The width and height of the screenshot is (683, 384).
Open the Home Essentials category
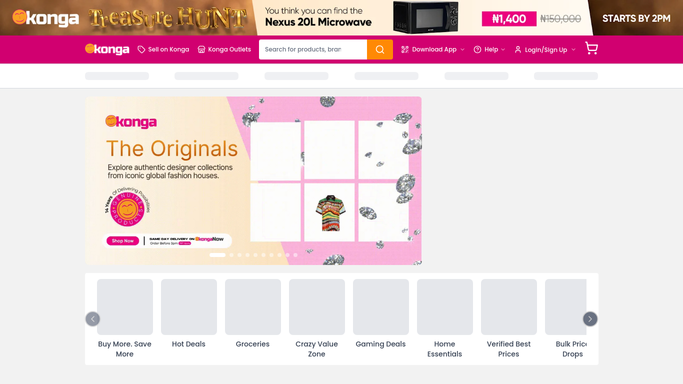(x=445, y=319)
